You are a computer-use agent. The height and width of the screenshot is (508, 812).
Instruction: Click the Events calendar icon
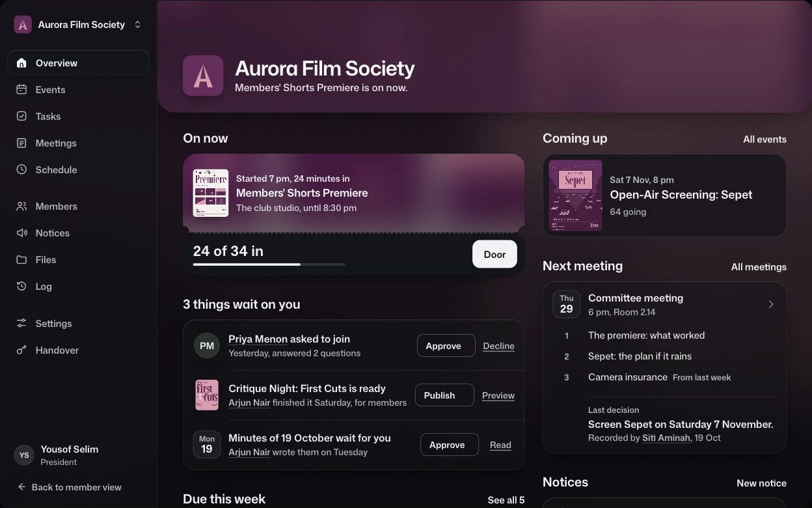pyautogui.click(x=21, y=90)
